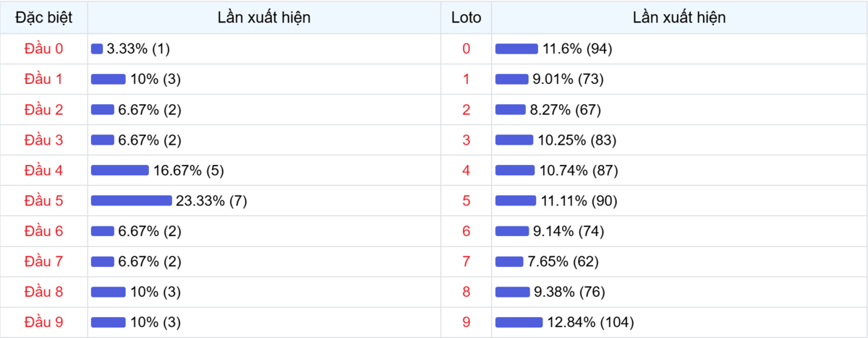Click the short bar beside 3.33% (1)

click(x=97, y=48)
